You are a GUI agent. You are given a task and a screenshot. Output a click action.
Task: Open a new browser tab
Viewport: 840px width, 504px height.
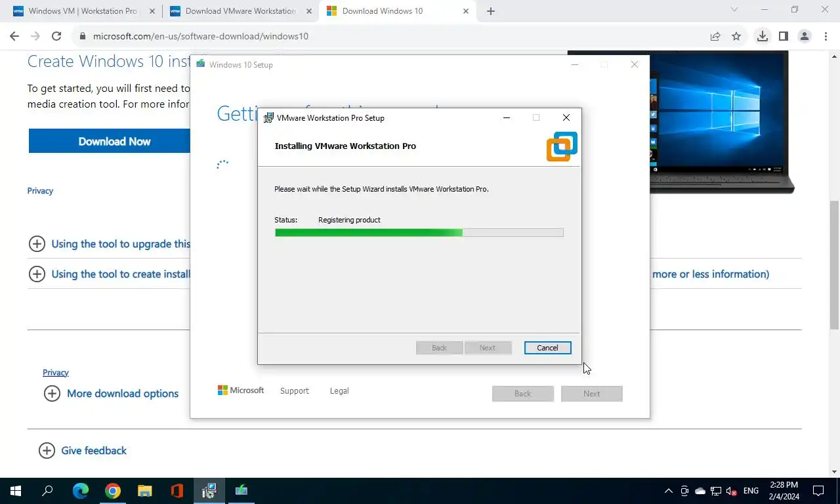(x=491, y=11)
